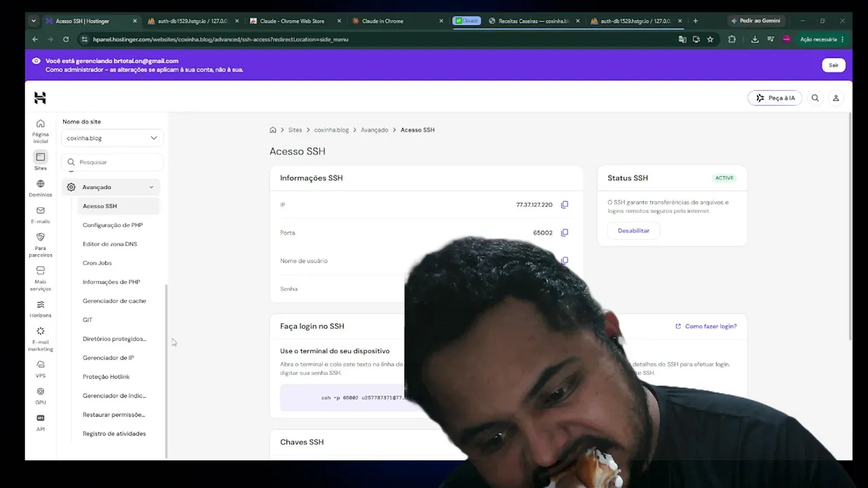The image size is (868, 488).
Task: Switch to the Acesso SSH | Hostinger tab
Action: click(x=91, y=21)
